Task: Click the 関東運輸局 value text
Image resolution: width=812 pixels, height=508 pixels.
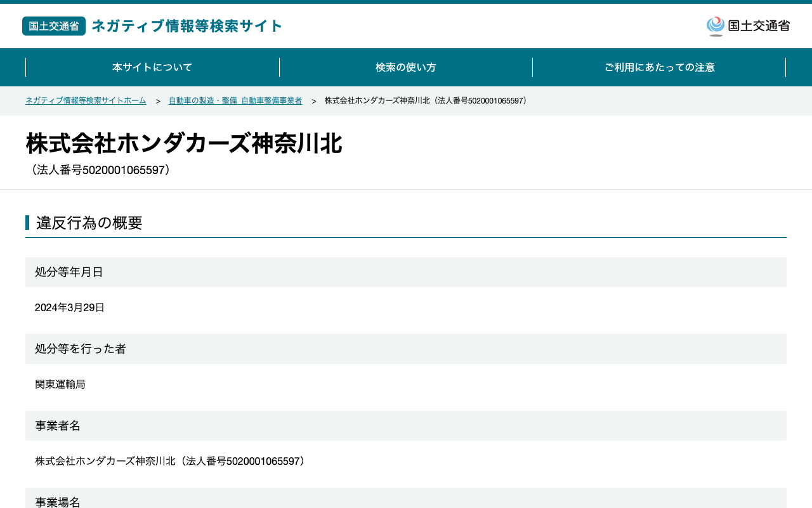Action: tap(60, 385)
